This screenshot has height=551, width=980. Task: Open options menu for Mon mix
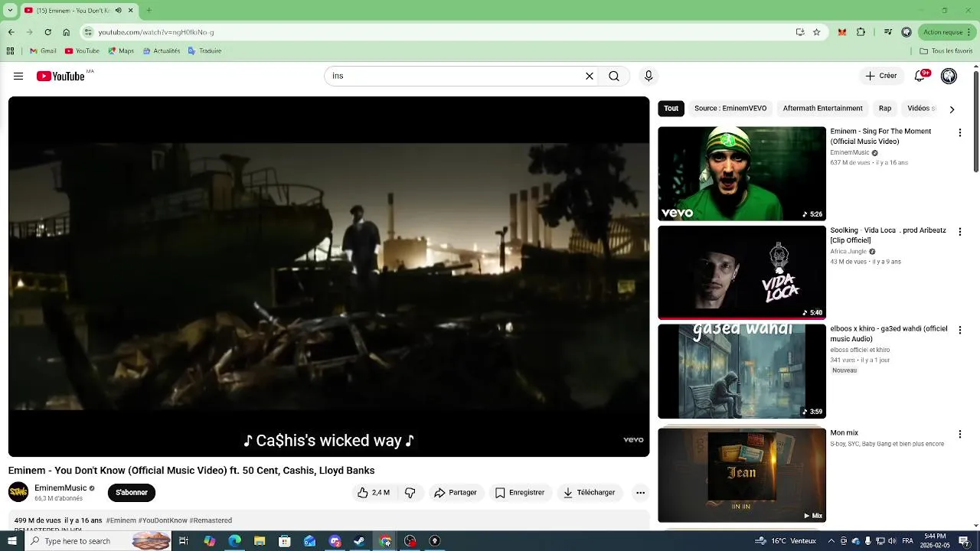click(959, 435)
